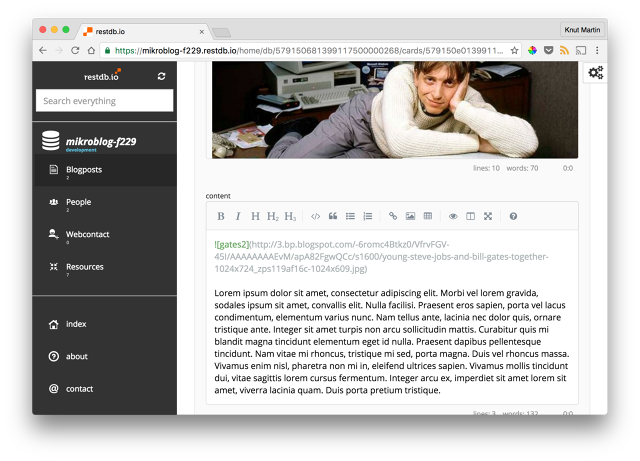Create a bulleted list

pos(350,216)
